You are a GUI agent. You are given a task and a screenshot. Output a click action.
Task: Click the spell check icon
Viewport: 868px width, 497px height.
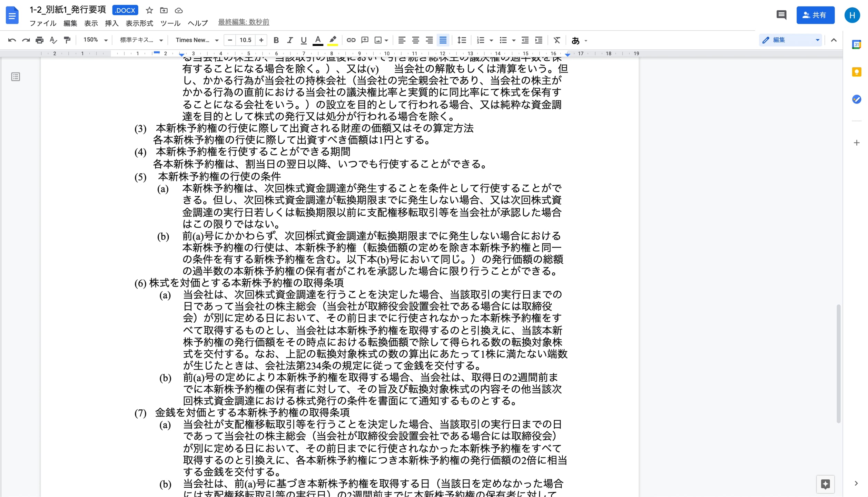click(53, 40)
